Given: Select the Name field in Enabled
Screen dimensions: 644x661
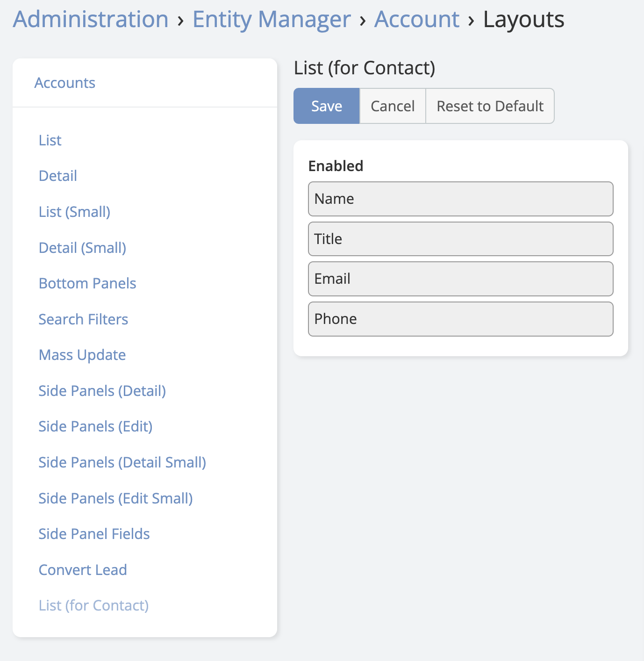Looking at the screenshot, I should tap(460, 199).
